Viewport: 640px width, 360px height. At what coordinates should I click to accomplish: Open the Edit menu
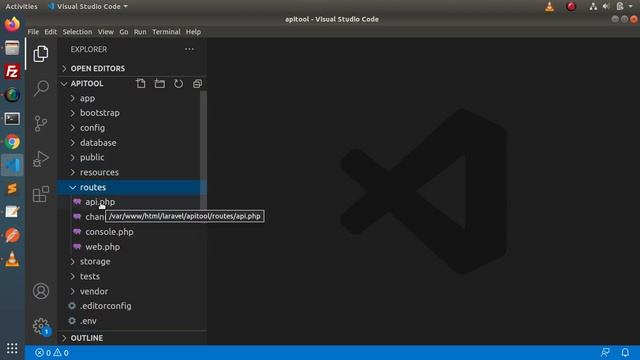coord(51,32)
